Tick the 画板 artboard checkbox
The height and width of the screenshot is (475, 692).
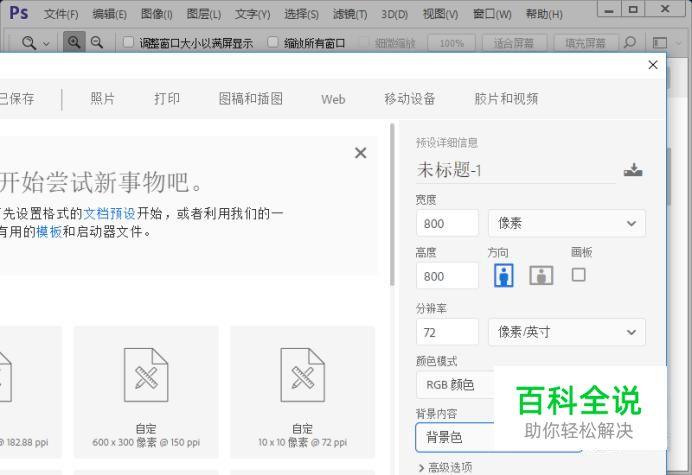click(x=579, y=275)
